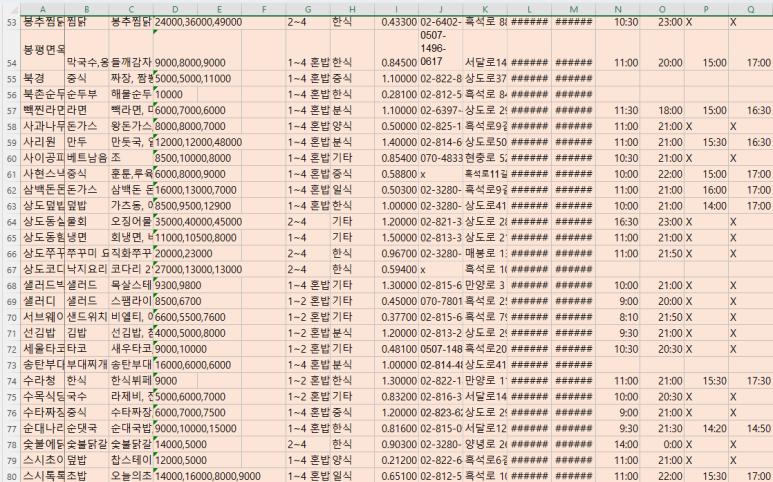Click phone number cell 0507-1496-0617
The image size is (773, 482).
click(441, 50)
